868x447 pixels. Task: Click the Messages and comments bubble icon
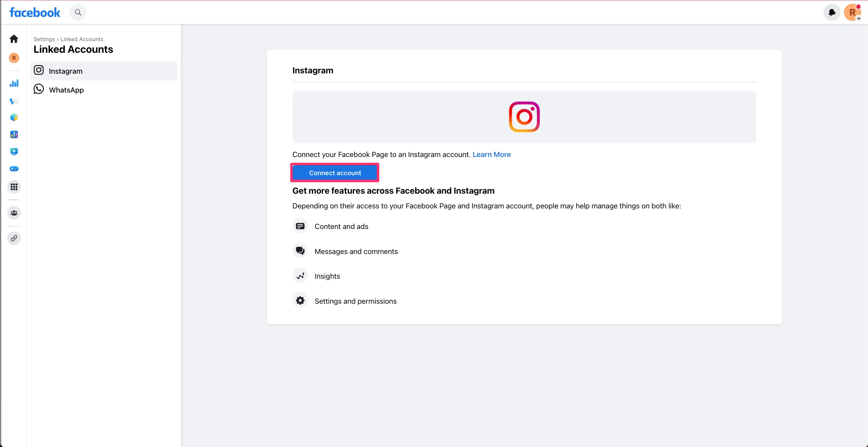coord(300,251)
